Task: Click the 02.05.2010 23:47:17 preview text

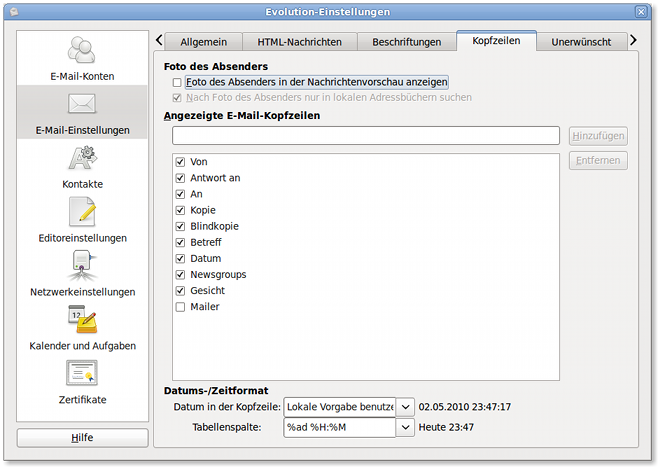Action: (465, 407)
